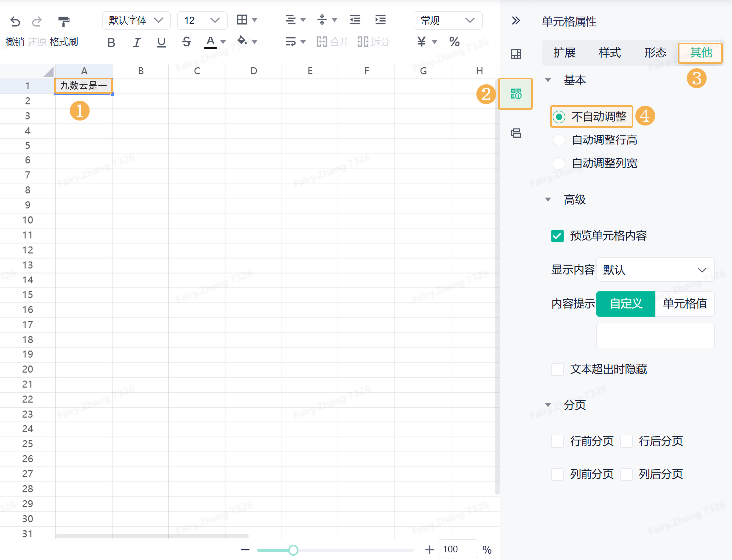
Task: Click the horizontal scrollbar of the sheet
Action: [152, 536]
